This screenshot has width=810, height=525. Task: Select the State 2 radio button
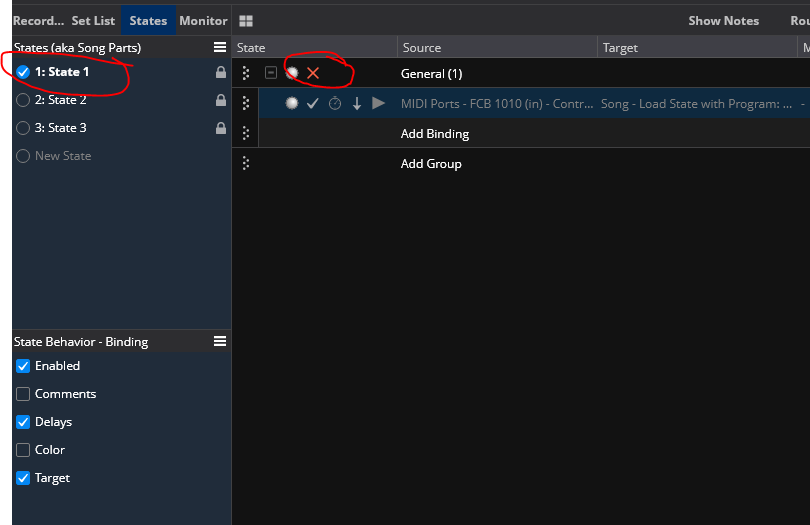point(23,100)
